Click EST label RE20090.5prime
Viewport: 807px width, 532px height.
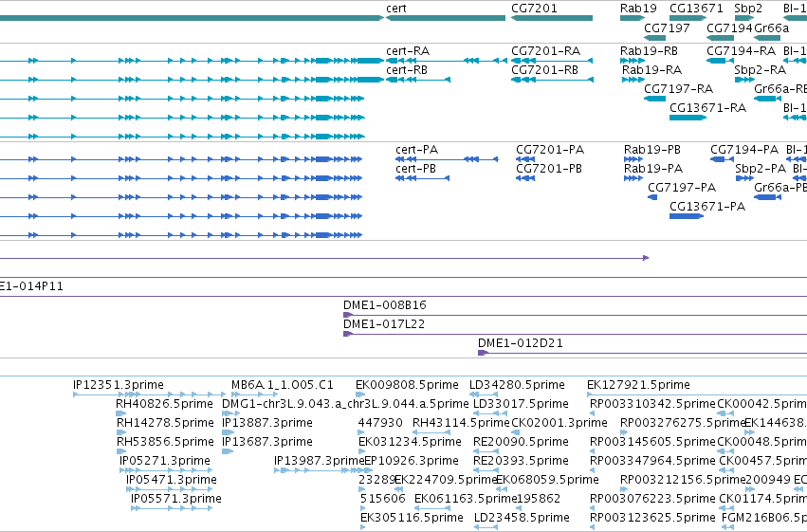point(521,442)
